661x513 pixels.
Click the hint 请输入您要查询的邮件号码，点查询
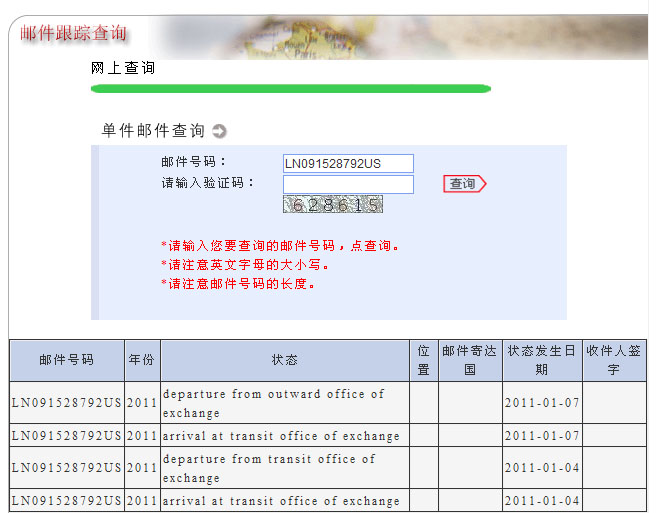point(280,246)
